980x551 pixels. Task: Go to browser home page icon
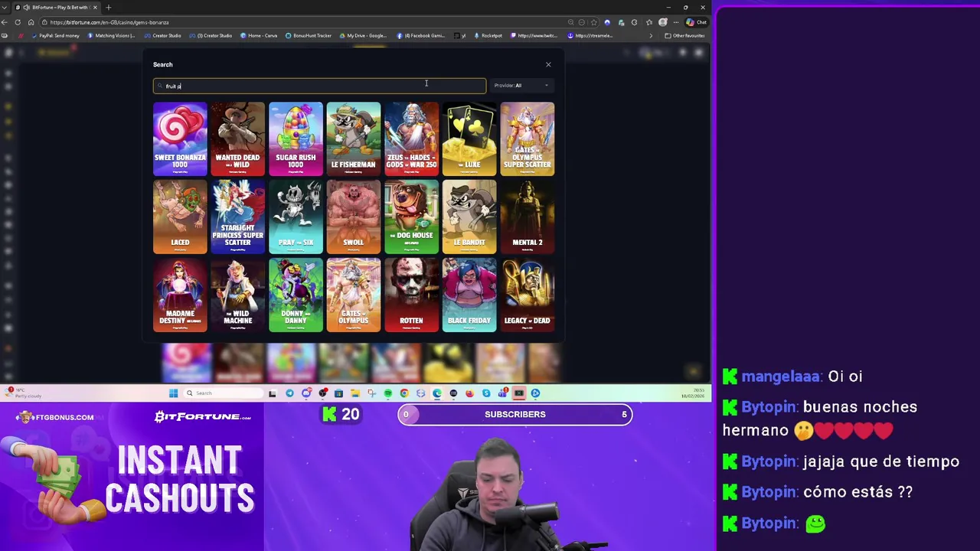(x=30, y=22)
